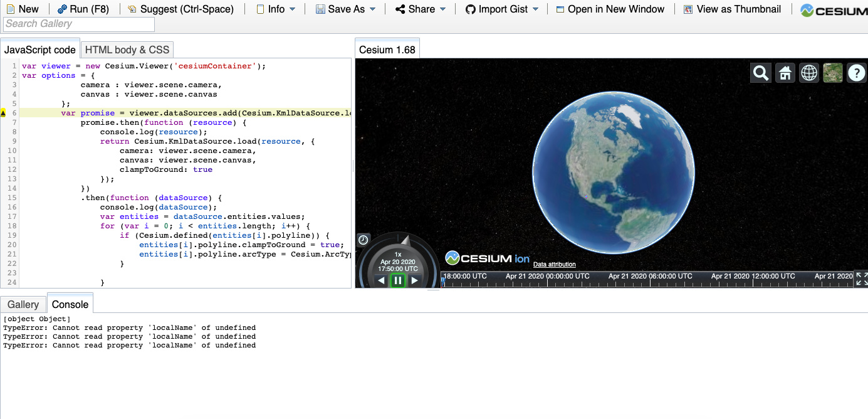Select the Console tab

[x=70, y=304]
